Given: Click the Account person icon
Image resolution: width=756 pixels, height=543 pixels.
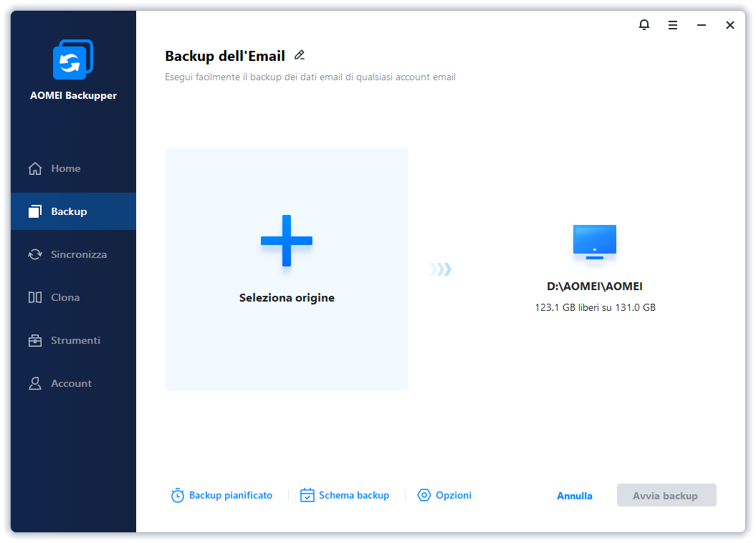Looking at the screenshot, I should pyautogui.click(x=35, y=383).
